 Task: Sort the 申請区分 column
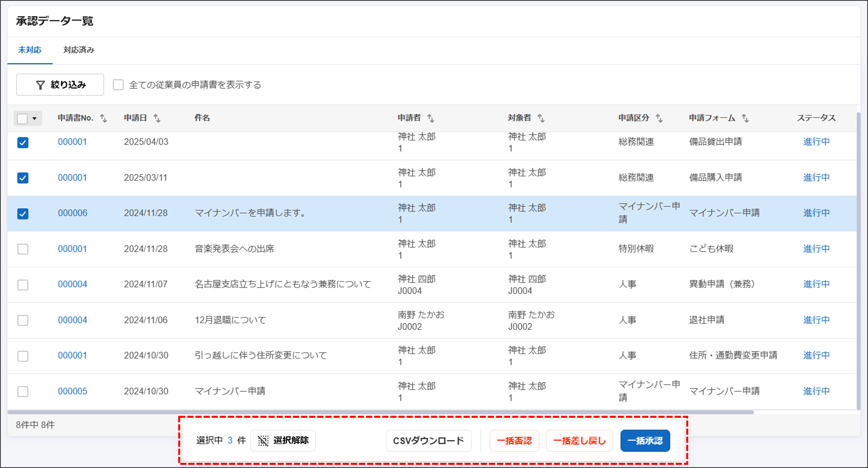659,118
